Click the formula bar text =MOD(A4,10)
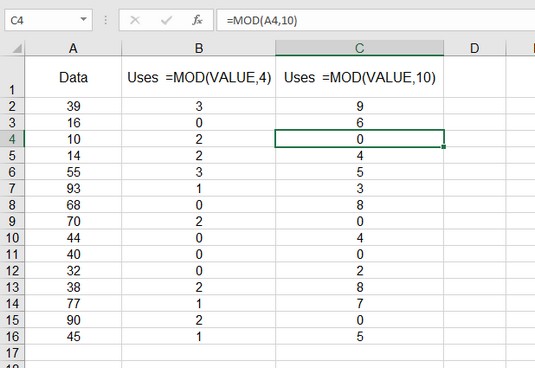535x368 pixels. (262, 20)
